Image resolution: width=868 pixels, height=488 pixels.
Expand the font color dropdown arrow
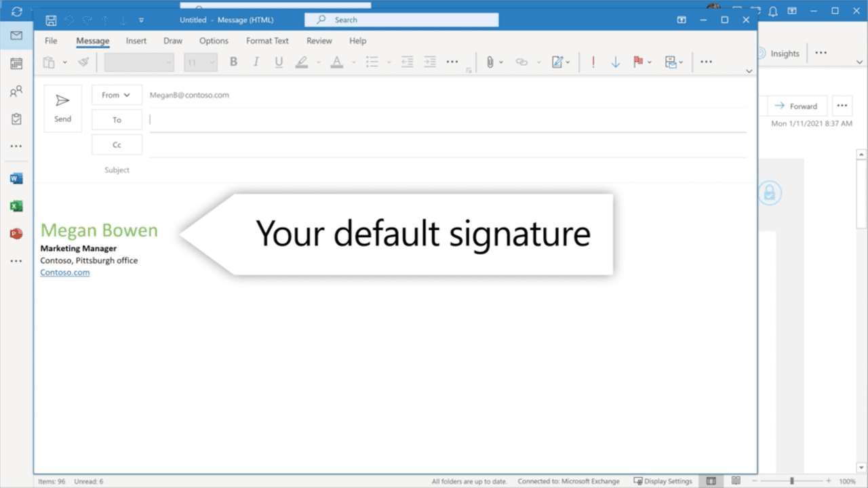[x=353, y=62]
